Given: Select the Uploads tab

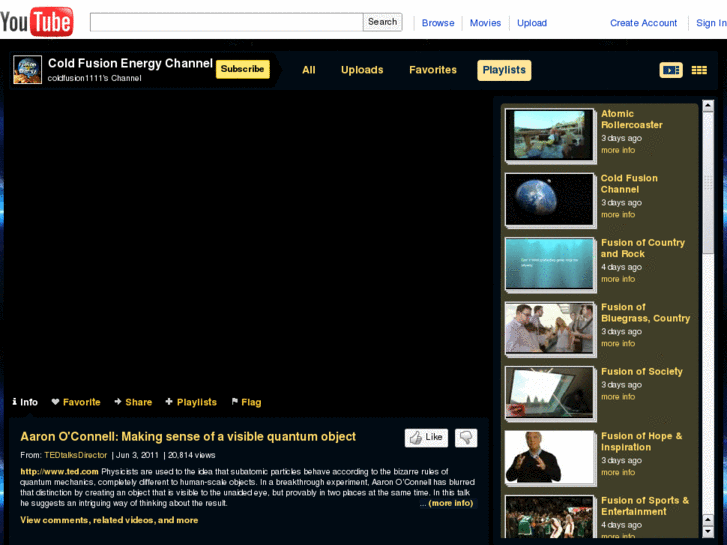Looking at the screenshot, I should pos(362,70).
